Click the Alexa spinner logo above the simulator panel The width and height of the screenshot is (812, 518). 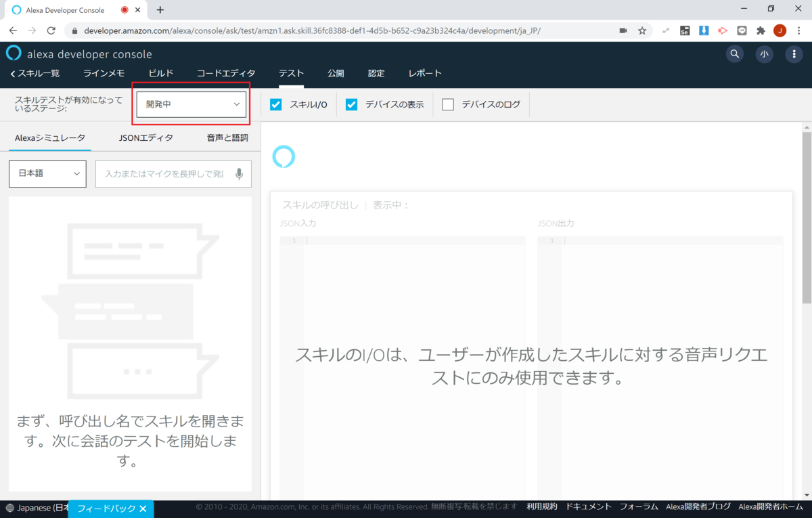pyautogui.click(x=284, y=156)
